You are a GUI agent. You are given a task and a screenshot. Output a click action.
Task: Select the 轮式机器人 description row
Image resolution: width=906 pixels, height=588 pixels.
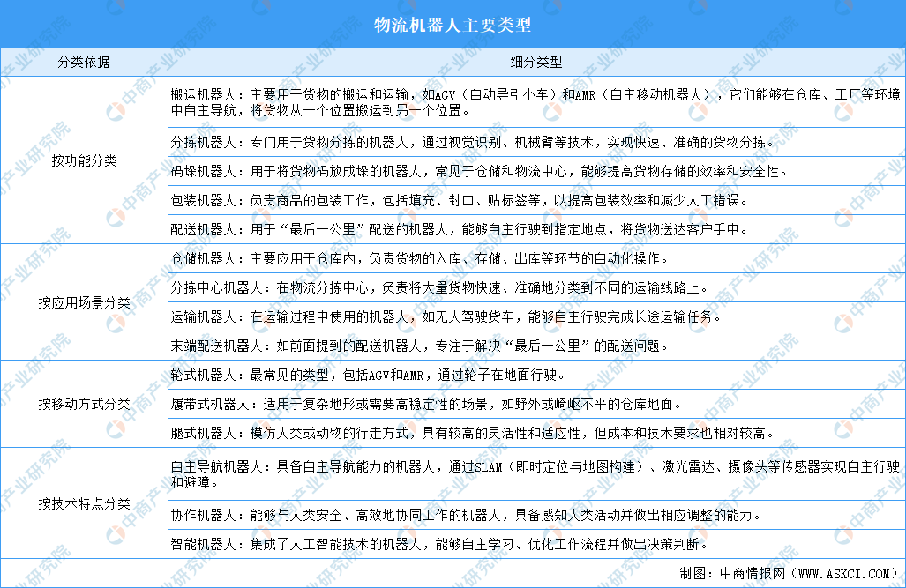pos(536,375)
